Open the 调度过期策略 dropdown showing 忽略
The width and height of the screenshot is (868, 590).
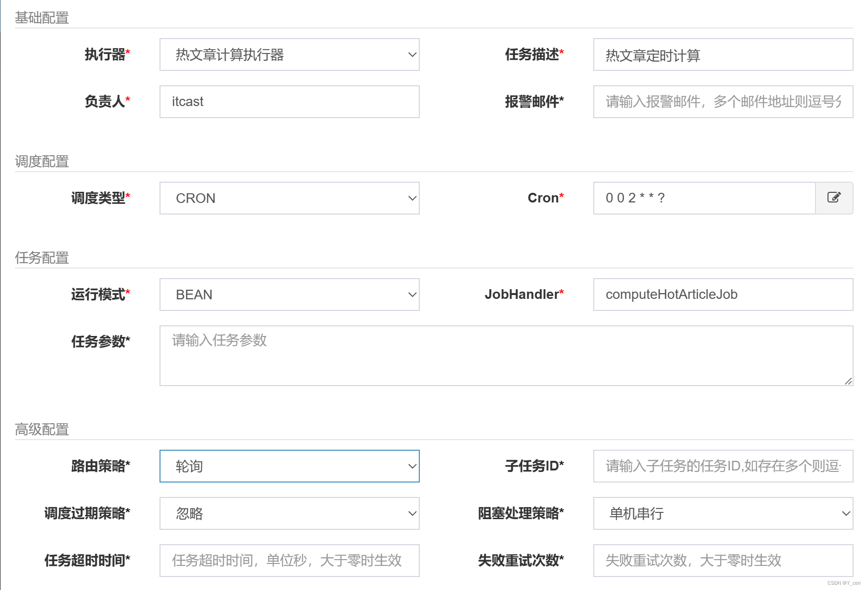(290, 513)
